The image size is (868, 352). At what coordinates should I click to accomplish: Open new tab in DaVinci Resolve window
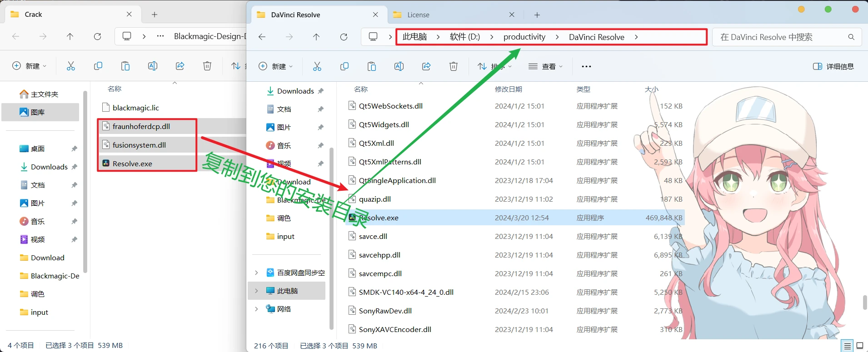pyautogui.click(x=537, y=15)
